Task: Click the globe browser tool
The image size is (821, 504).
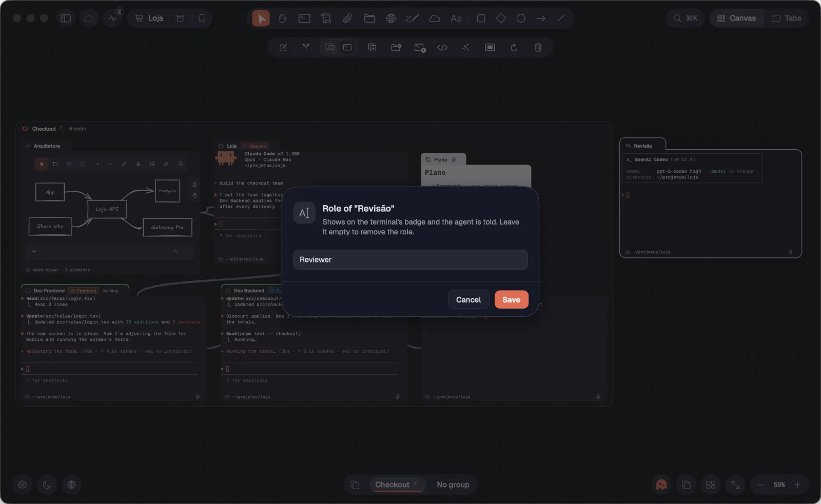Action: 391,18
